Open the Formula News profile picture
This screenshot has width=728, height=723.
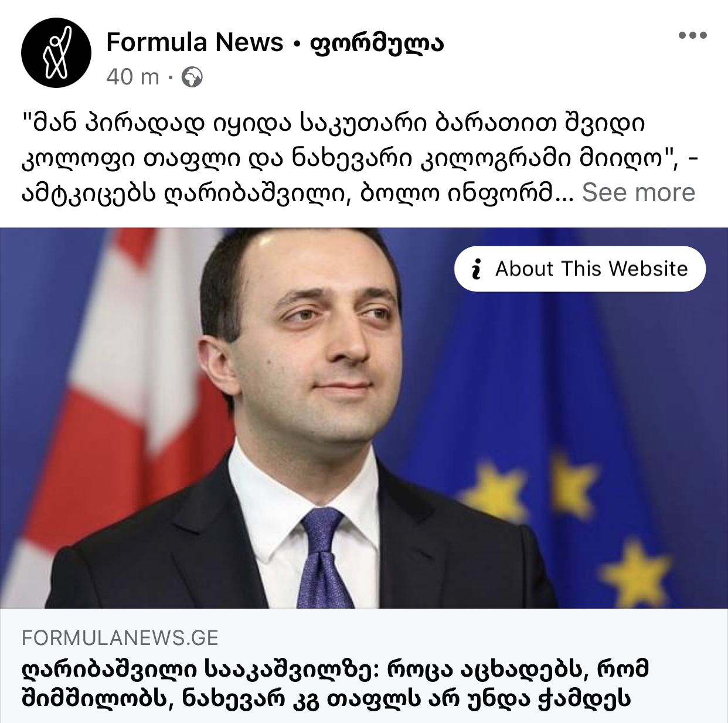pyautogui.click(x=56, y=53)
